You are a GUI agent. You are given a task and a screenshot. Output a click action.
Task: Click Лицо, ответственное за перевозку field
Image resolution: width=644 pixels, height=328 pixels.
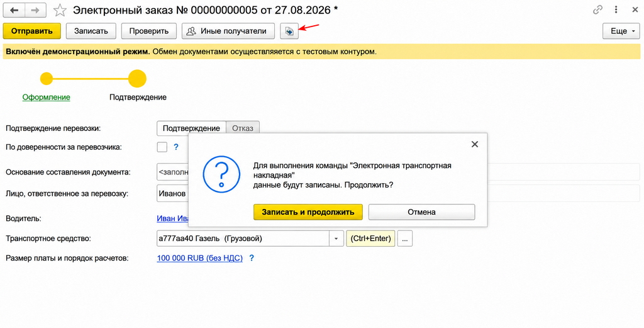172,194
